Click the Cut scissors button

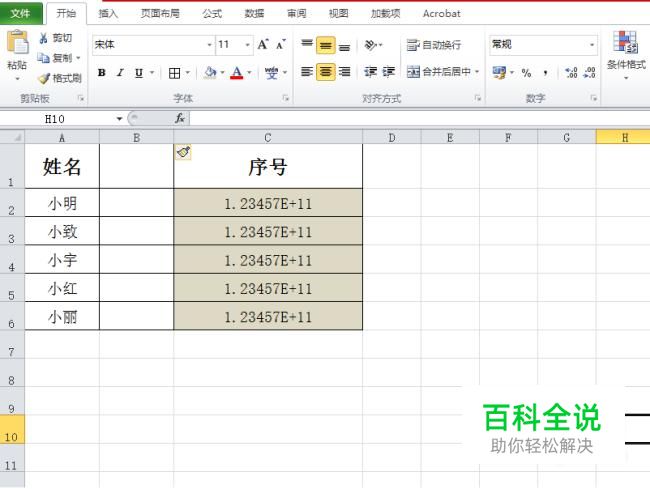(x=55, y=38)
